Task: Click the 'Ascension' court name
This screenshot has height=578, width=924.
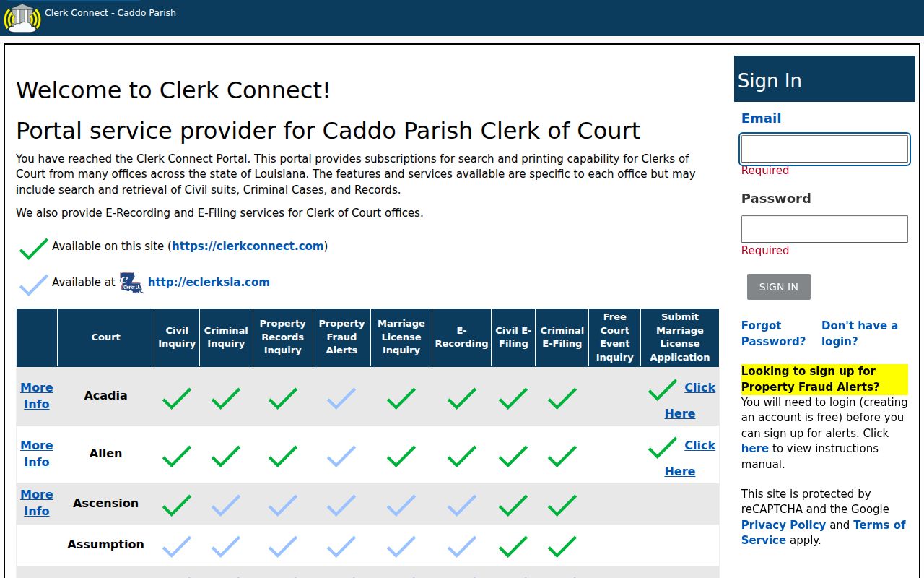Action: click(x=105, y=503)
